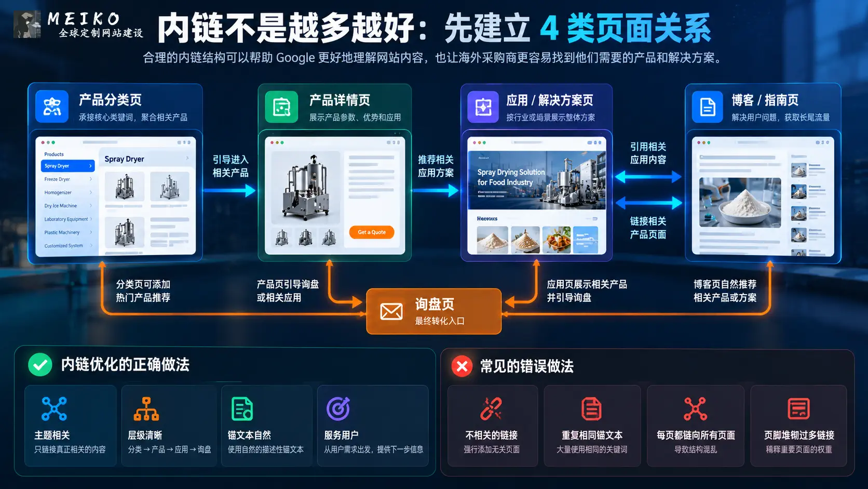
Task: Click the 稀释重要页面的权重 text
Action: click(799, 450)
